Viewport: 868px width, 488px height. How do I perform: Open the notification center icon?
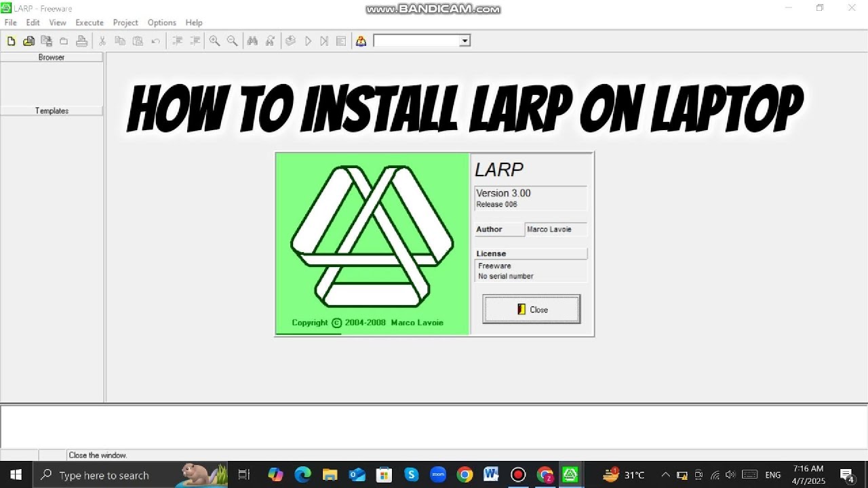[x=847, y=475]
